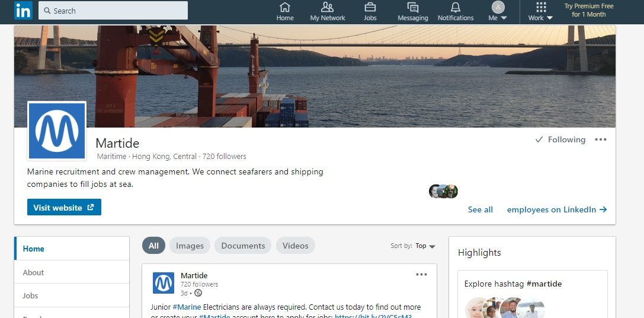
Task: Click the employee avatars cluster
Action: (x=443, y=191)
